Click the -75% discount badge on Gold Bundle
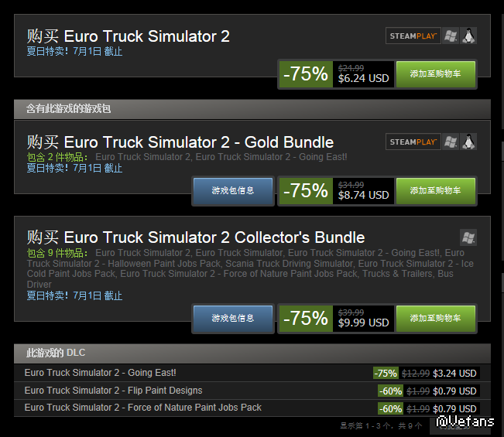This screenshot has height=437, width=504. (306, 191)
